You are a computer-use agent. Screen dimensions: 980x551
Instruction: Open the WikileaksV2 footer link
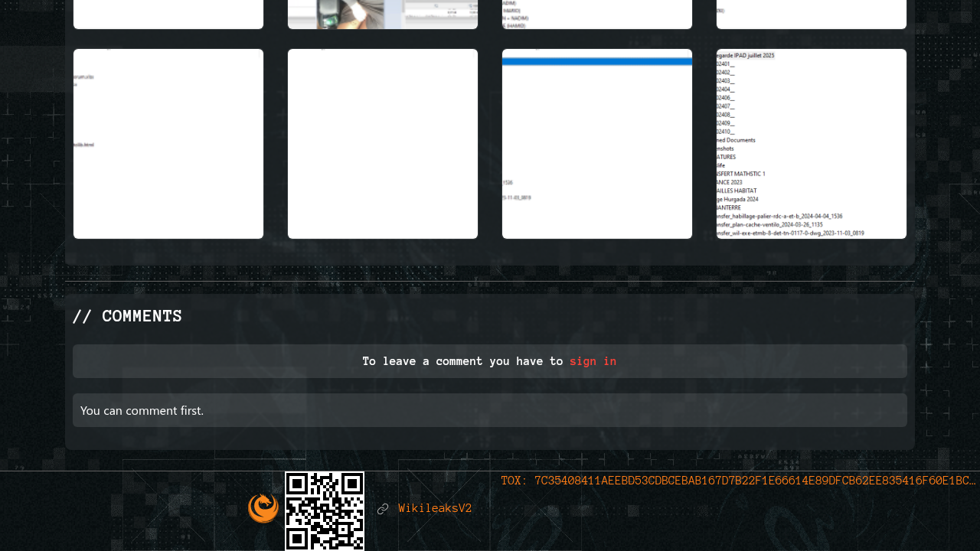point(435,509)
